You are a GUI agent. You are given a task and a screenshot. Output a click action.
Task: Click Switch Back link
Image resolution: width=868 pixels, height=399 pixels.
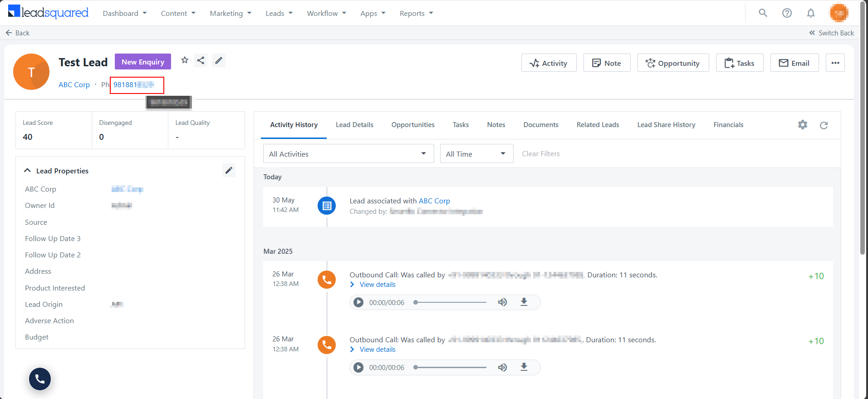[831, 33]
